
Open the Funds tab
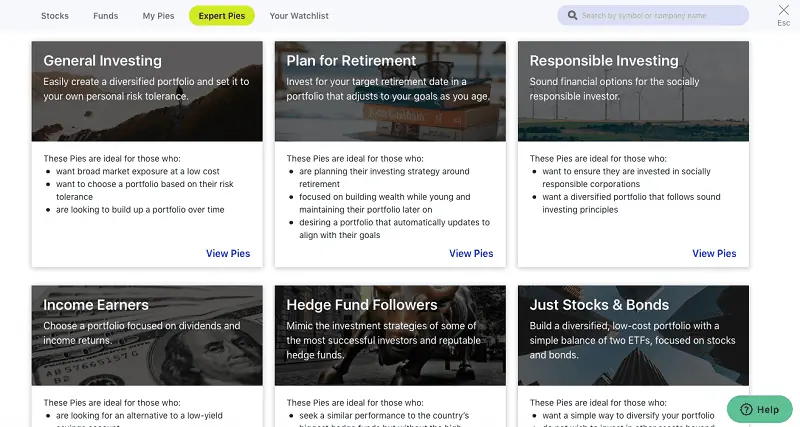point(105,16)
